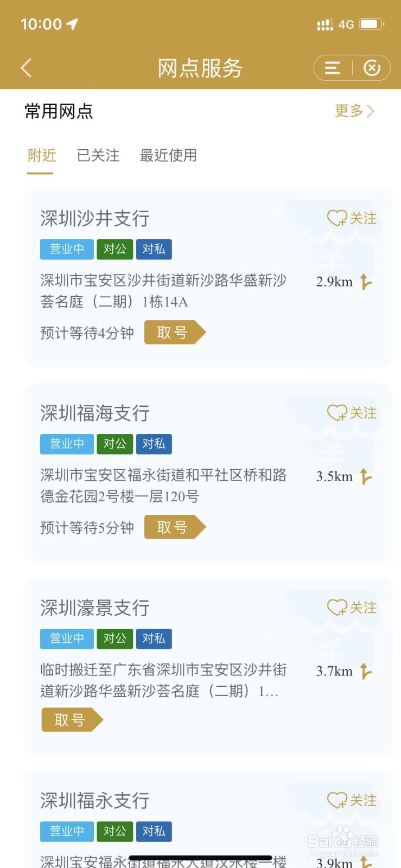Toggle 关注 heart for 深圳濠景支行
This screenshot has width=401, height=868.
point(352,608)
